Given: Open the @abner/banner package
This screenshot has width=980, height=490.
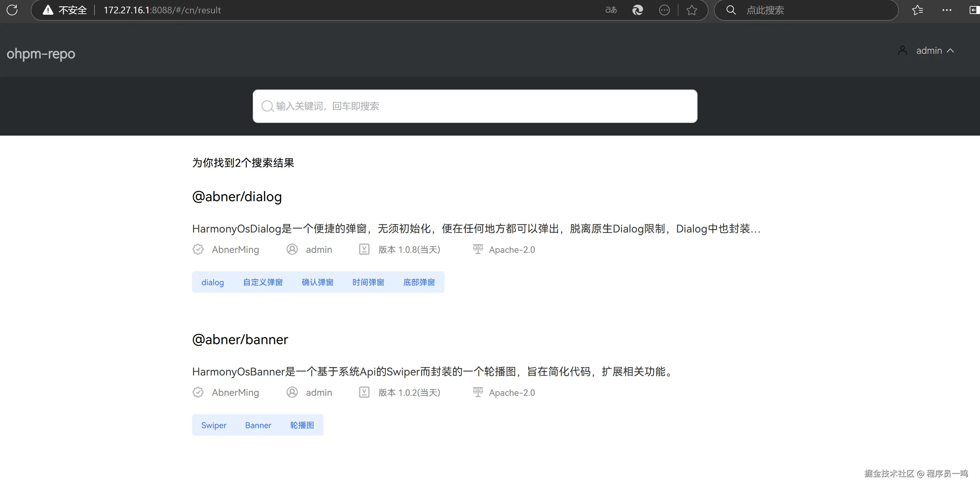Looking at the screenshot, I should coord(240,339).
